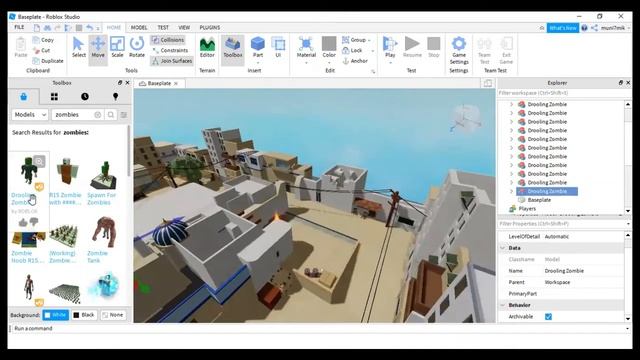640x360 pixels.
Task: Switch to the HOME ribbon tab
Action: 113,27
